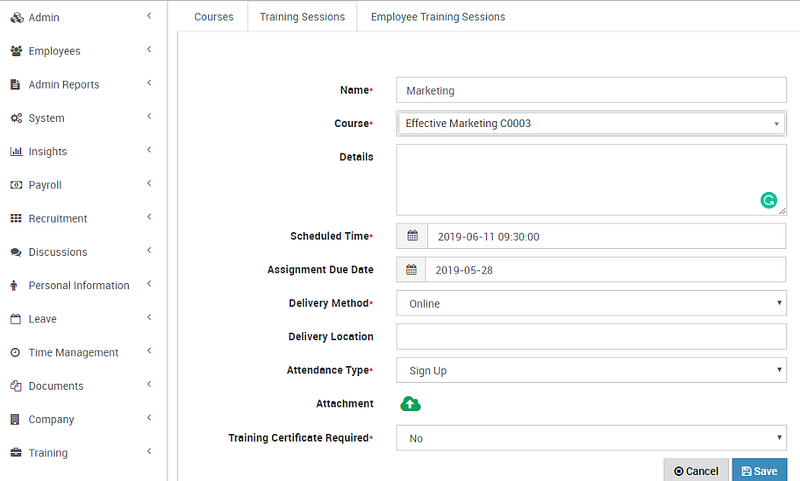Click the Details textarea resize handle
Image resolution: width=800 pixels, height=481 pixels.
pos(782,211)
